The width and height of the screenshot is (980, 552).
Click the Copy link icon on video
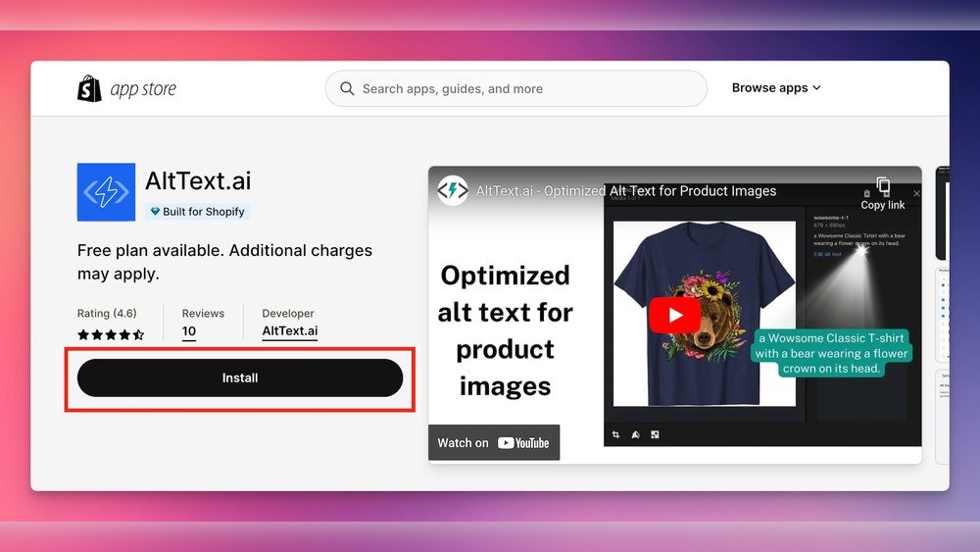click(882, 192)
